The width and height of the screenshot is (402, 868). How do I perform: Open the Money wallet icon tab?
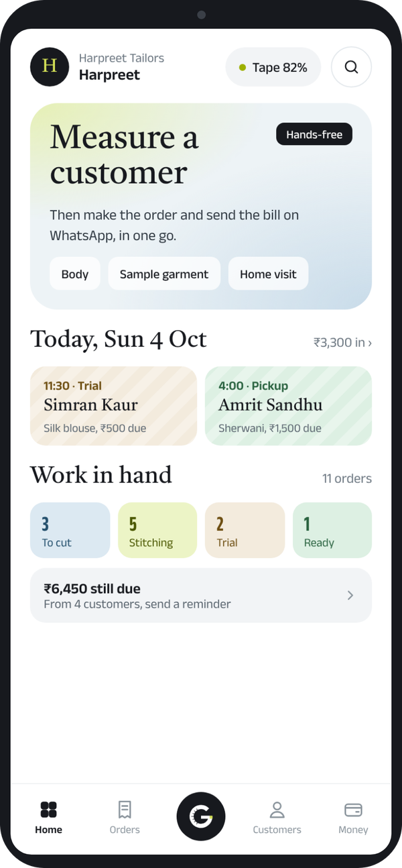(353, 816)
